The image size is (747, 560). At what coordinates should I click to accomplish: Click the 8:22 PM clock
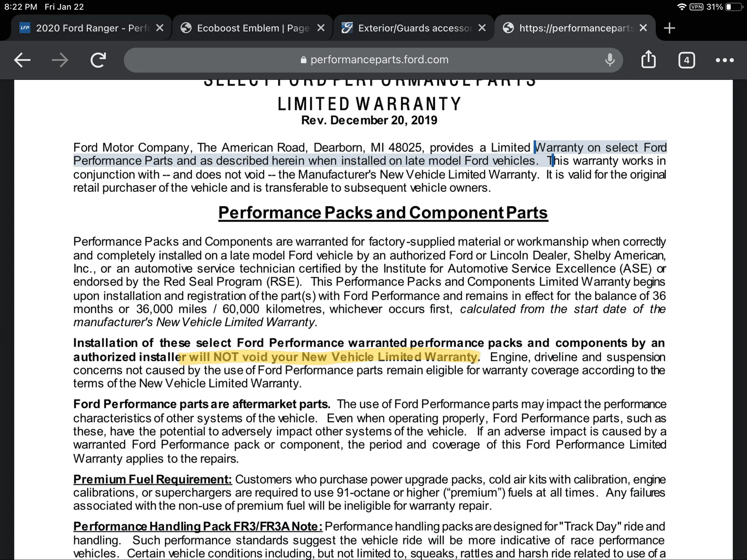[x=21, y=7]
